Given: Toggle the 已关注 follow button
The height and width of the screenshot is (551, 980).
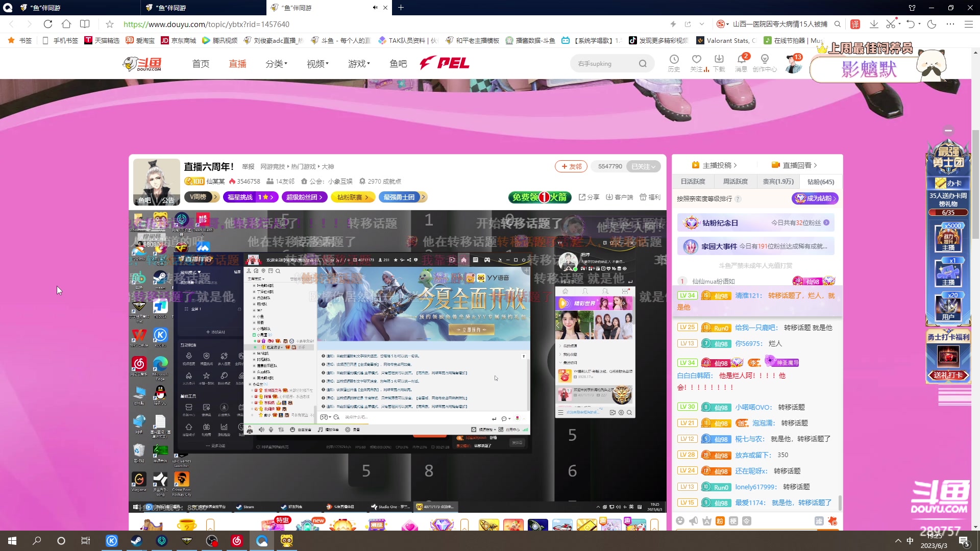Looking at the screenshot, I should tap(643, 167).
